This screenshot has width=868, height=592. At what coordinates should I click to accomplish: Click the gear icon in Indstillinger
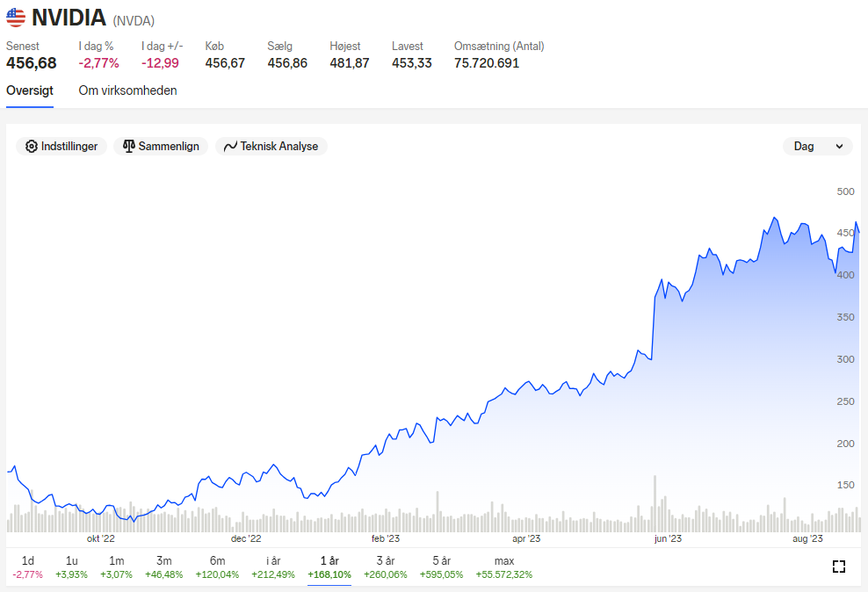point(32,146)
